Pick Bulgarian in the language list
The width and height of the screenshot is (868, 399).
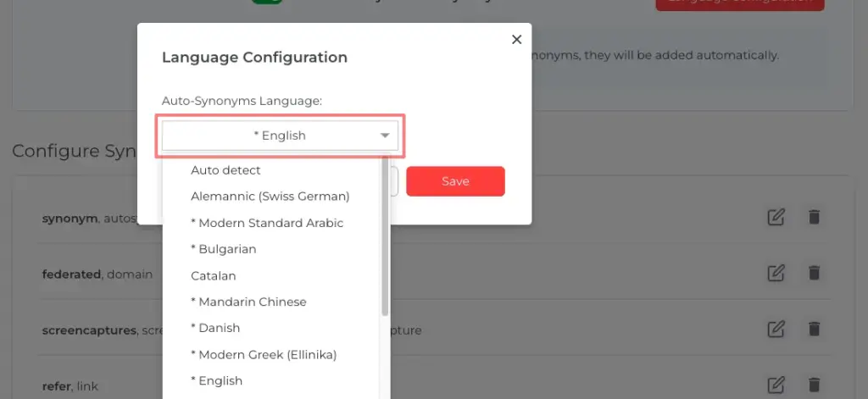[223, 249]
